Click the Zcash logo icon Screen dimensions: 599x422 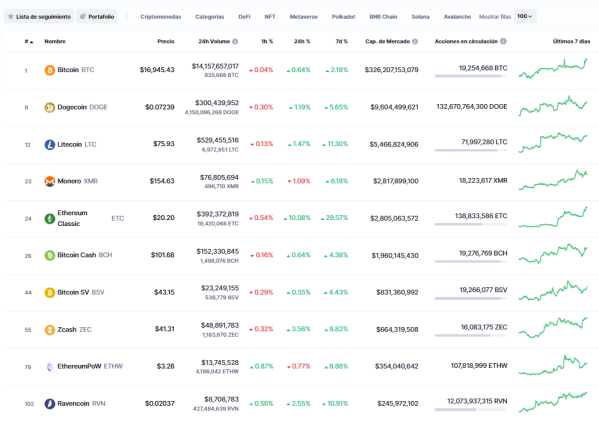(50, 330)
